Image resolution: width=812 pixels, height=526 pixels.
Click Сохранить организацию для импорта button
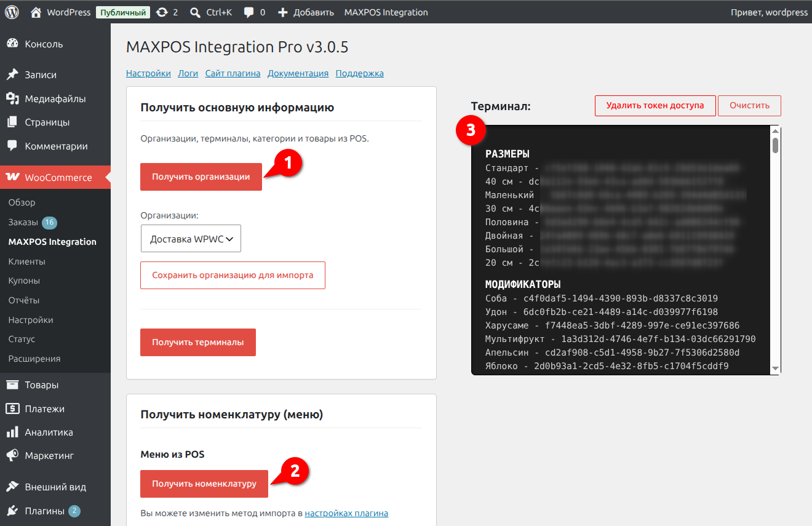(x=233, y=275)
